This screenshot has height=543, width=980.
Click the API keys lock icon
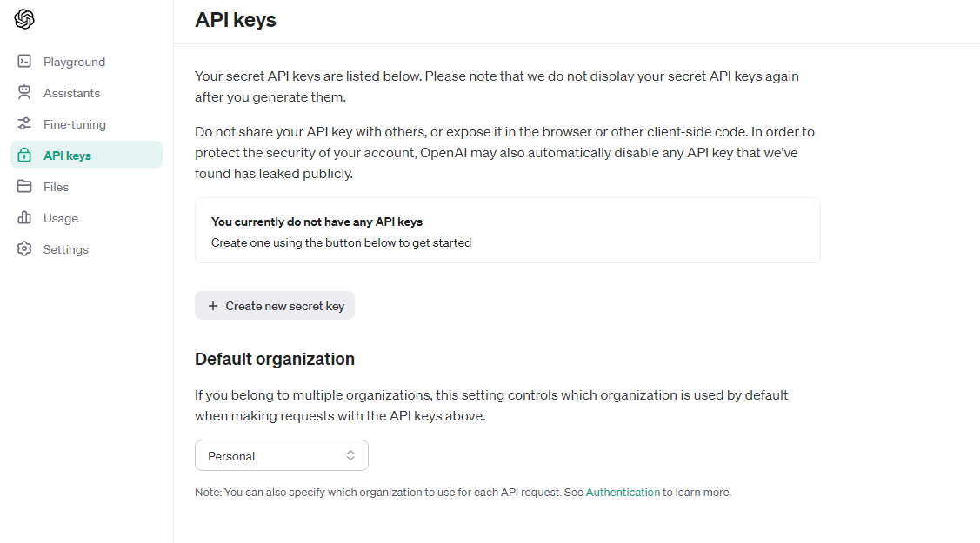click(x=24, y=155)
